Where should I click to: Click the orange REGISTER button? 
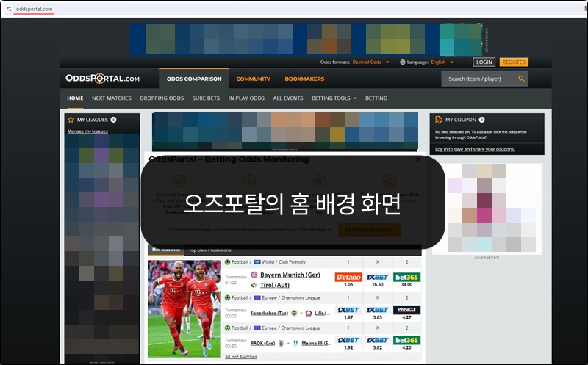514,62
